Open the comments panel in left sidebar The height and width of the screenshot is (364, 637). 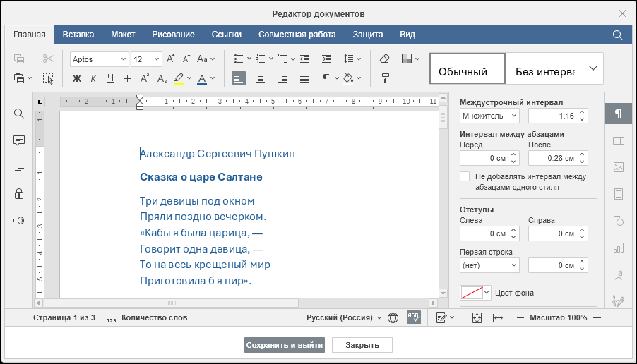pos(18,140)
